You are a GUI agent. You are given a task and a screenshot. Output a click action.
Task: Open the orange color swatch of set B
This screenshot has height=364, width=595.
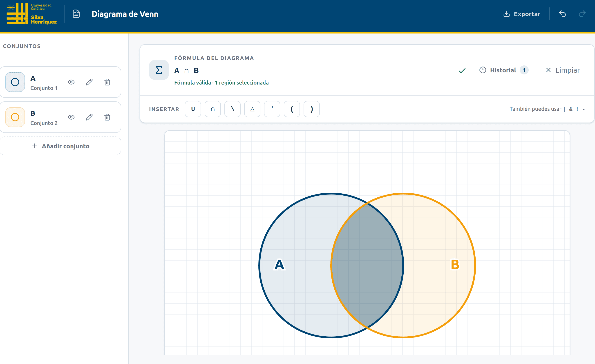click(15, 117)
